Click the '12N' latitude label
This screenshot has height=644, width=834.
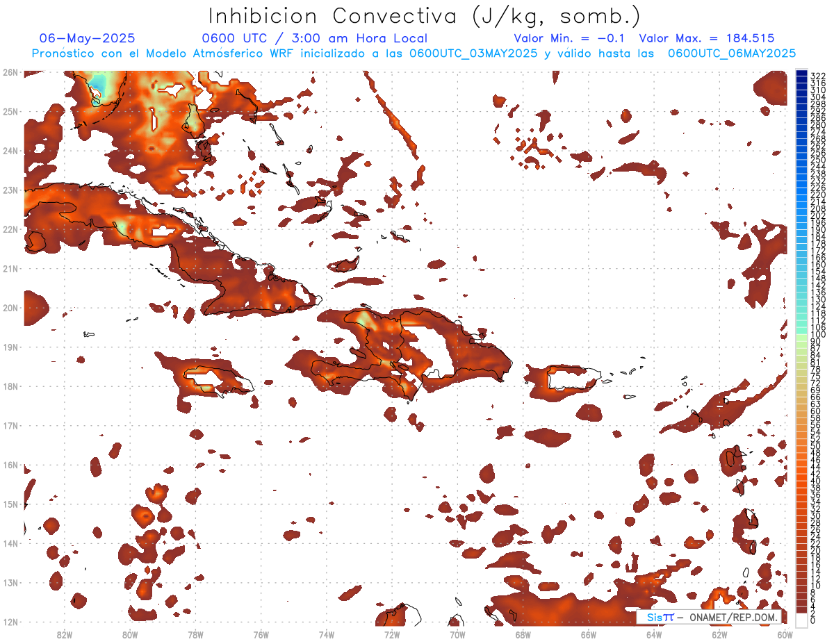point(10,622)
